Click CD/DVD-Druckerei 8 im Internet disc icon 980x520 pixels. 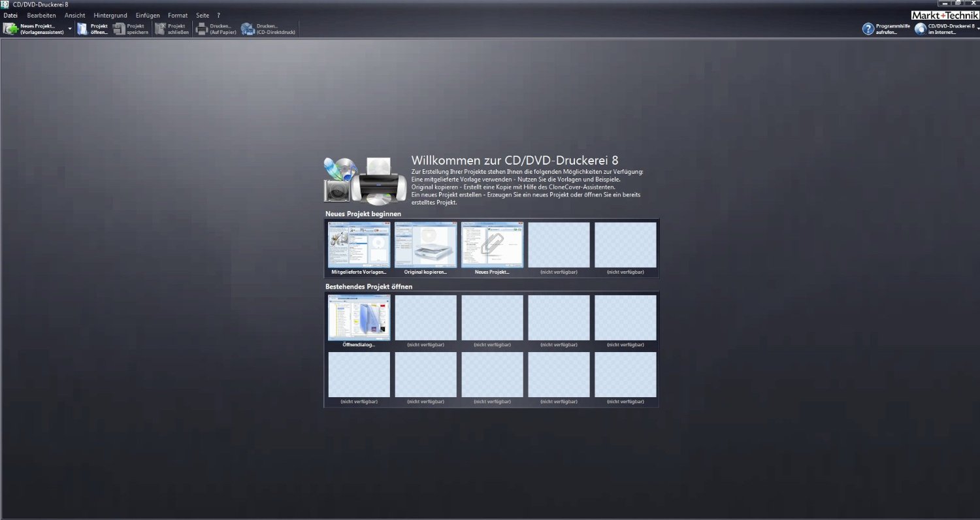coord(920,29)
